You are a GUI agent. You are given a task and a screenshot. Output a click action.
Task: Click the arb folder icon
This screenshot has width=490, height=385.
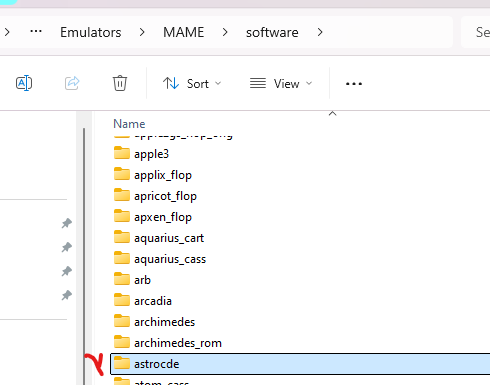click(x=122, y=279)
